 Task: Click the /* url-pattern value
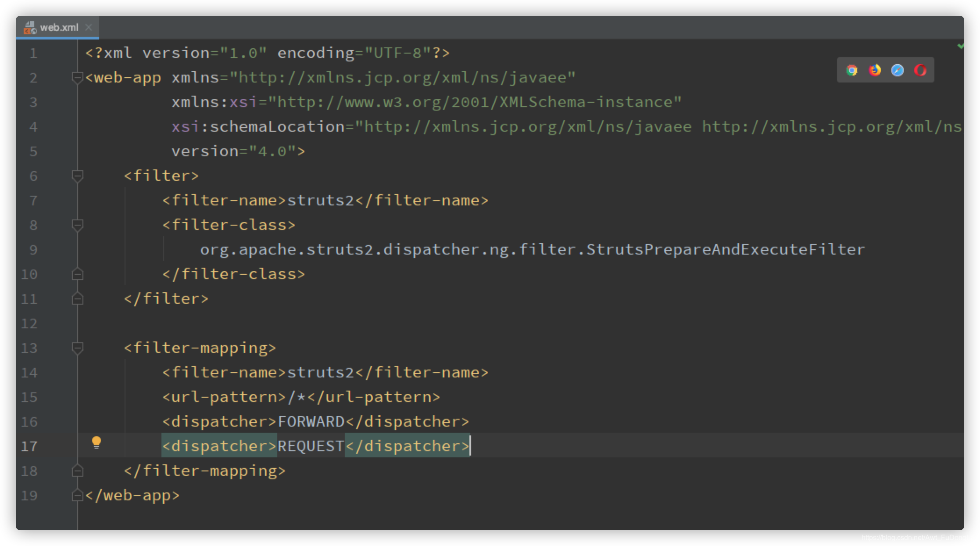coord(297,397)
